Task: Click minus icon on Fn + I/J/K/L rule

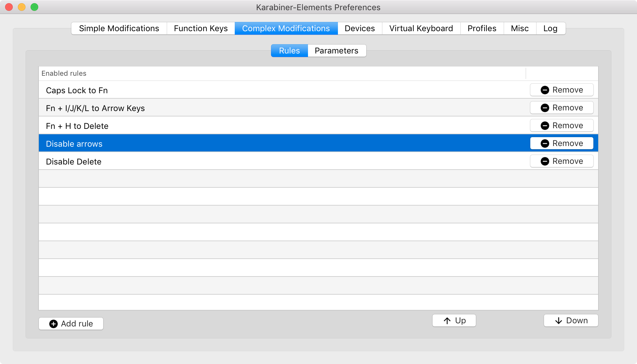Action: tap(545, 108)
